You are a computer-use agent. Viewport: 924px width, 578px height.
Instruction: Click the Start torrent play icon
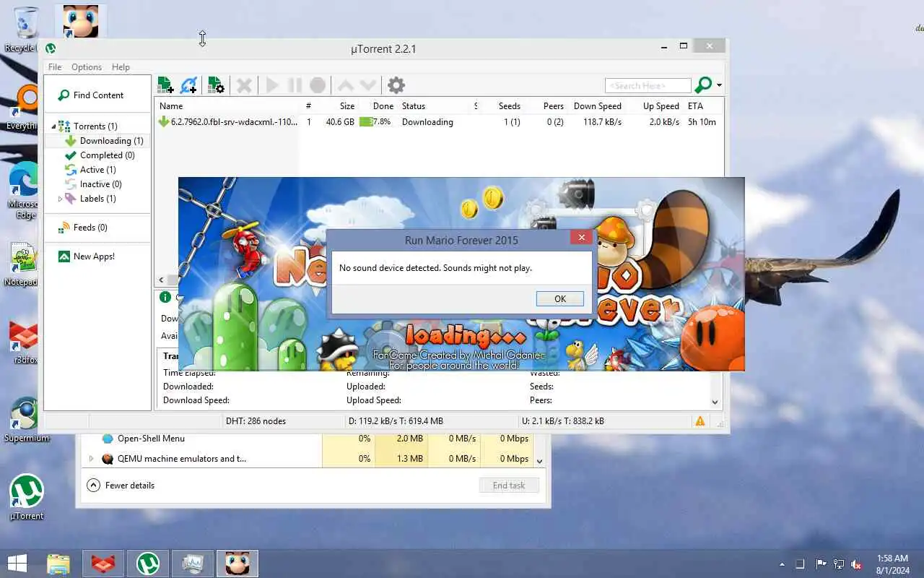(272, 85)
